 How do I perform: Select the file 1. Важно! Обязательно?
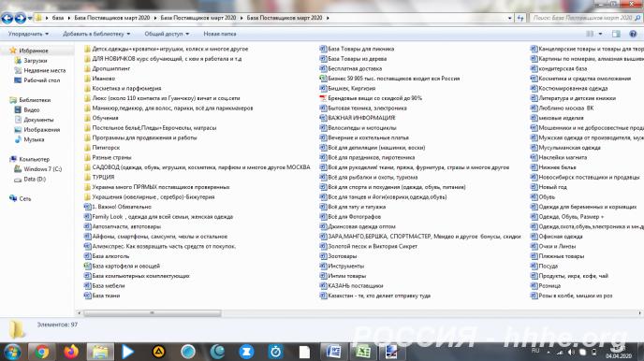(122, 207)
